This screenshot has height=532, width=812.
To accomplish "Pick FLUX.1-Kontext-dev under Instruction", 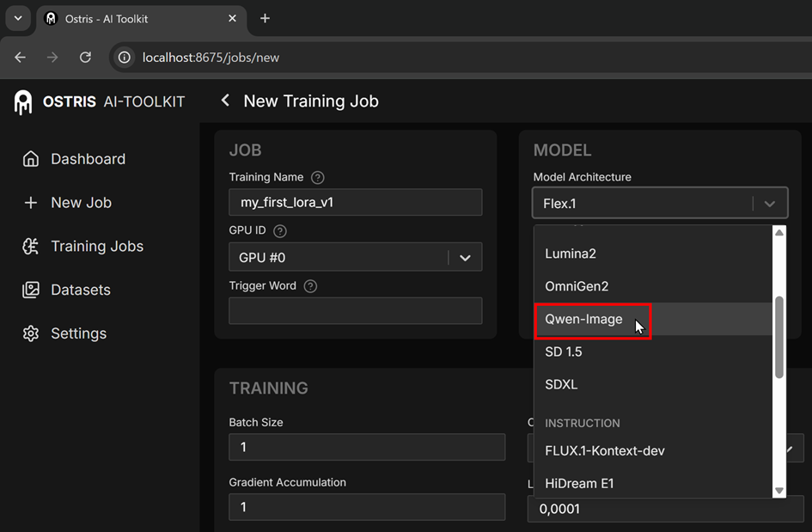I will tap(605, 450).
